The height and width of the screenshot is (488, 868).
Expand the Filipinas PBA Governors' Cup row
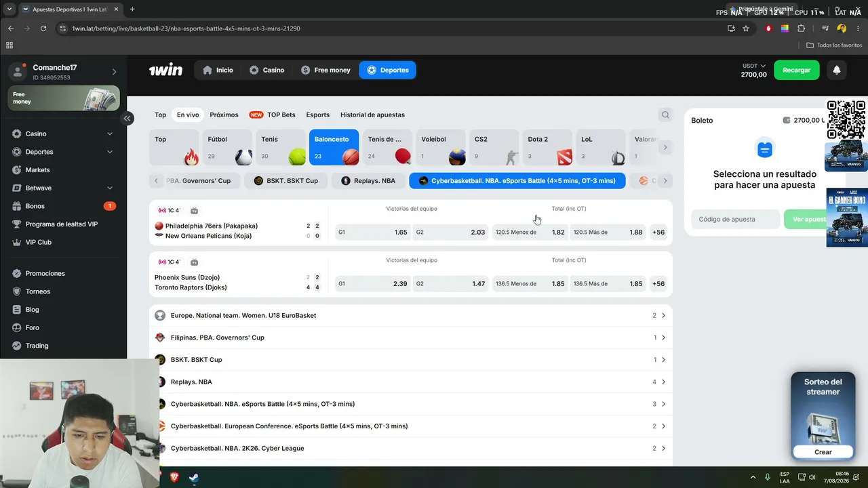pyautogui.click(x=411, y=338)
